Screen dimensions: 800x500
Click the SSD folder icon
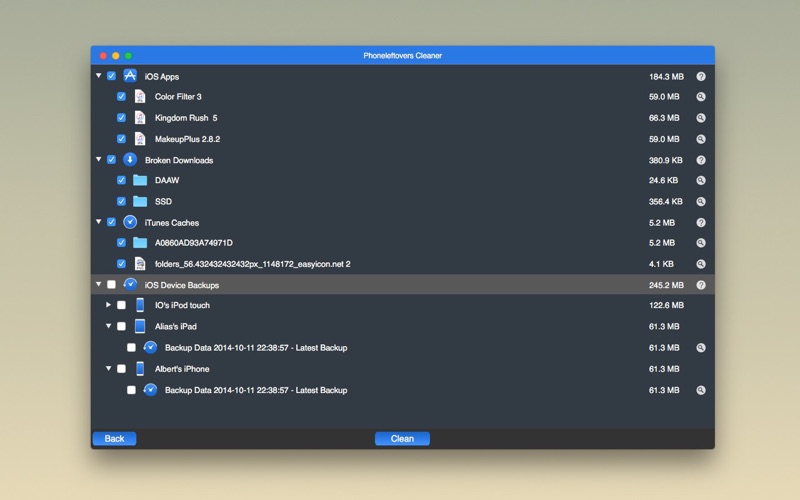click(x=140, y=202)
